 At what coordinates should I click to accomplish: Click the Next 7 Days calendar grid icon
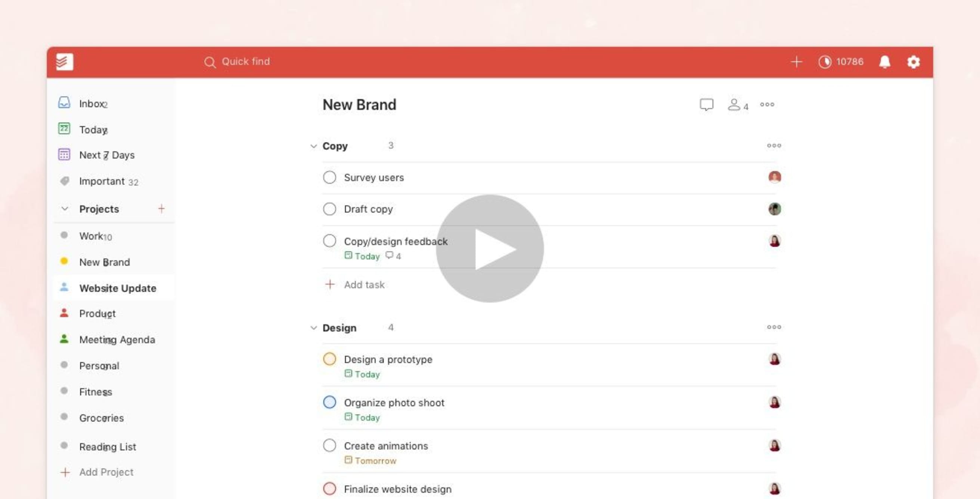[64, 154]
